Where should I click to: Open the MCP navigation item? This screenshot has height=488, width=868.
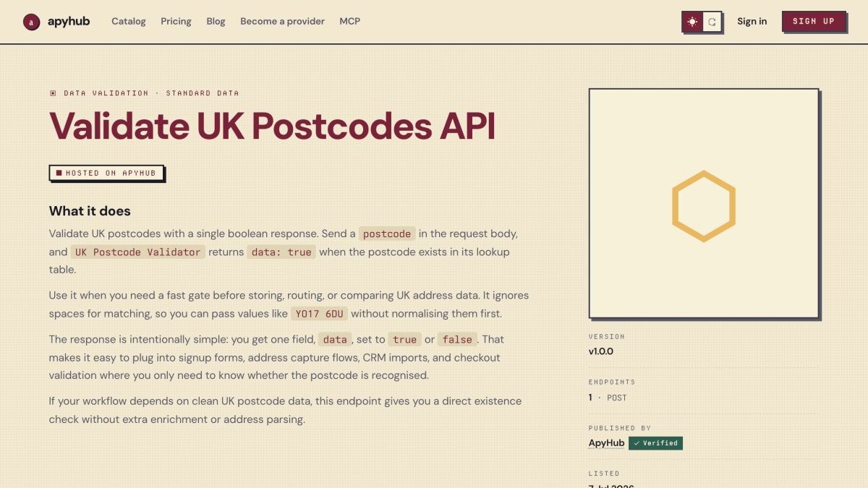coord(350,22)
